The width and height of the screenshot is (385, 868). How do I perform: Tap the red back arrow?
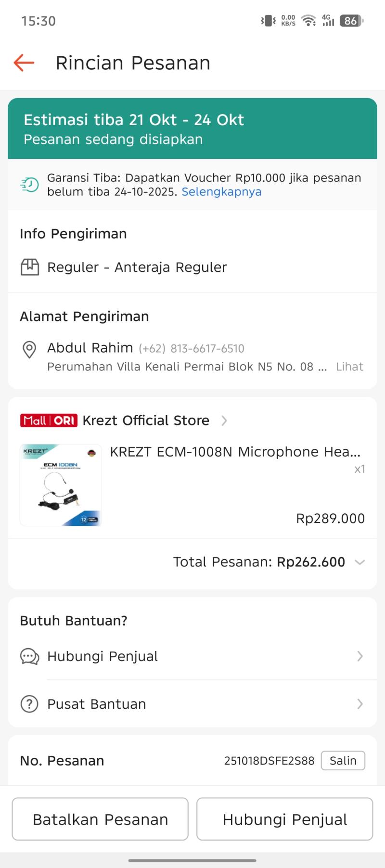pyautogui.click(x=24, y=63)
